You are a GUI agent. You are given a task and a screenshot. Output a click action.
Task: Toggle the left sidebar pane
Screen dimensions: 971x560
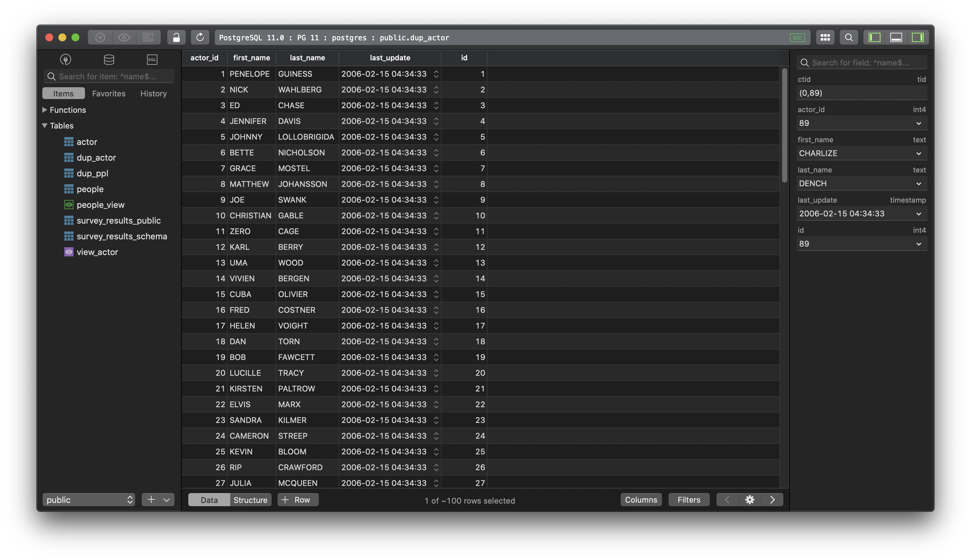tap(874, 37)
